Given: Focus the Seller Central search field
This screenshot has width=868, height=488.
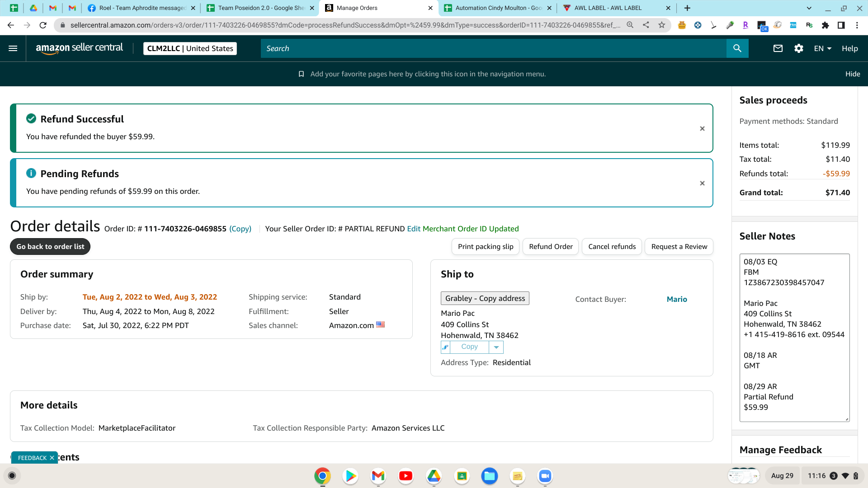Looking at the screenshot, I should point(493,48).
